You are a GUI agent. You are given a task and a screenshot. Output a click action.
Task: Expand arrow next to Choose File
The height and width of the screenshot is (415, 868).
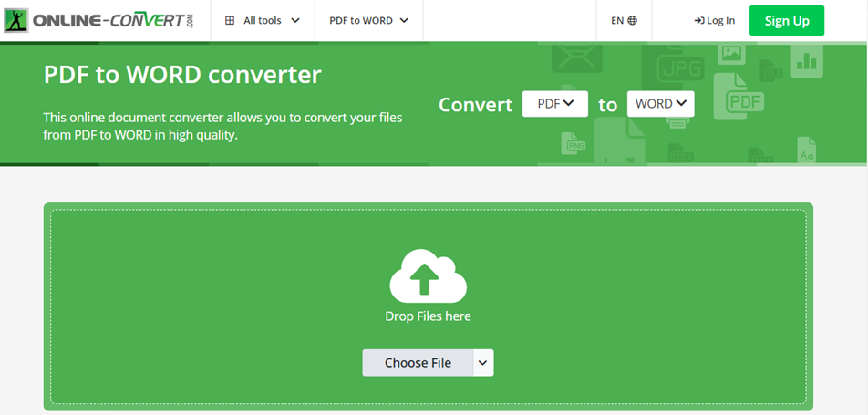(483, 363)
